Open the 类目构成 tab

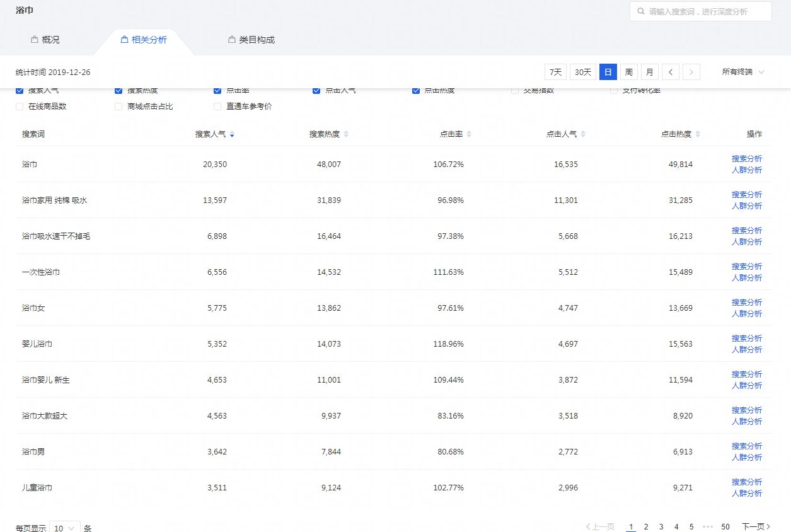click(x=251, y=40)
